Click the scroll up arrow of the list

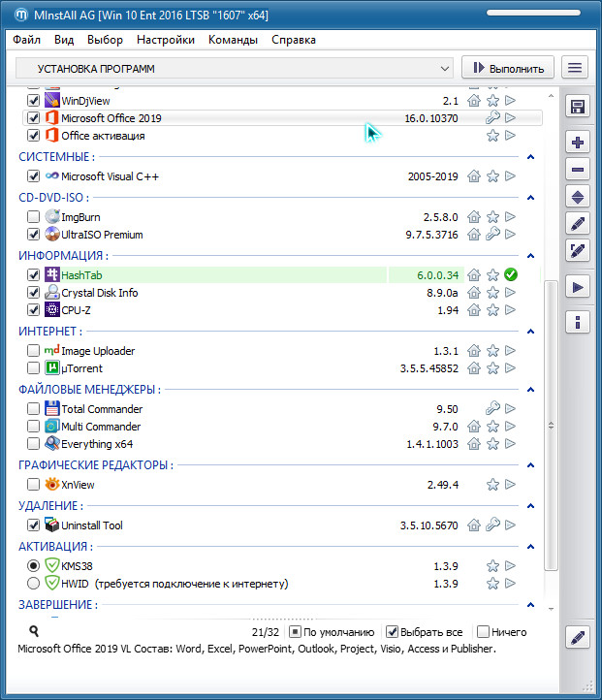[552, 96]
